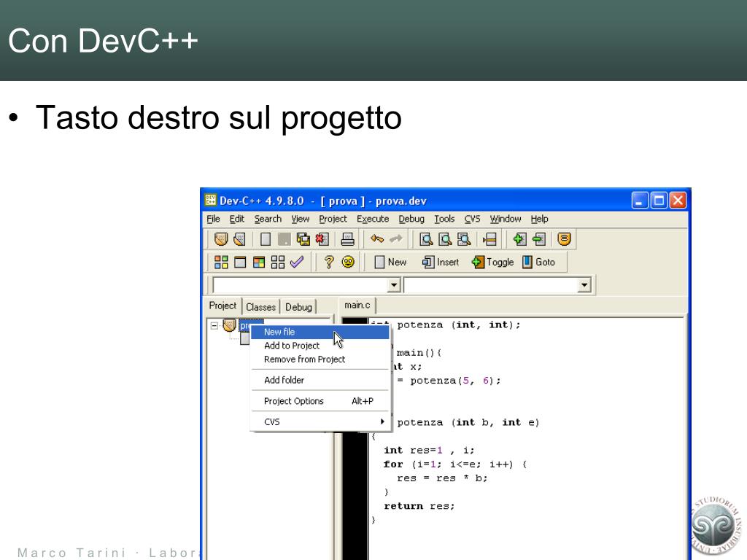This screenshot has width=747, height=560.
Task: Click the yellow question mark Help icon
Action: (329, 262)
